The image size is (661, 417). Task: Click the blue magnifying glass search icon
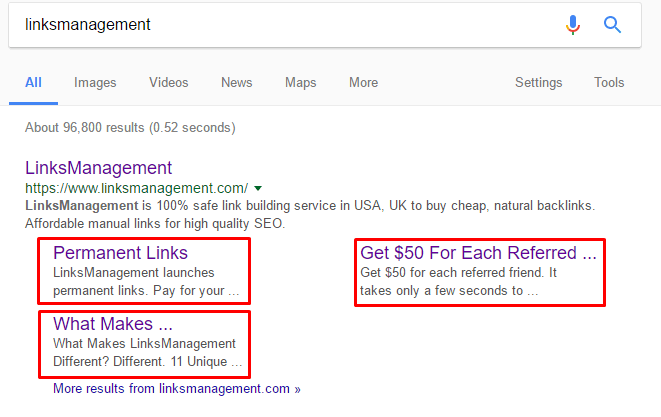click(612, 24)
